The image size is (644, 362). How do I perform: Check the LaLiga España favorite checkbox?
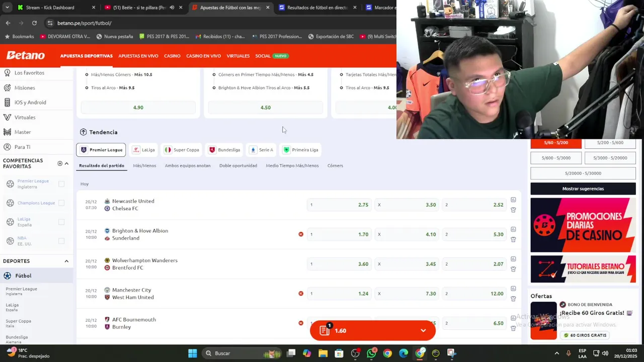(61, 222)
